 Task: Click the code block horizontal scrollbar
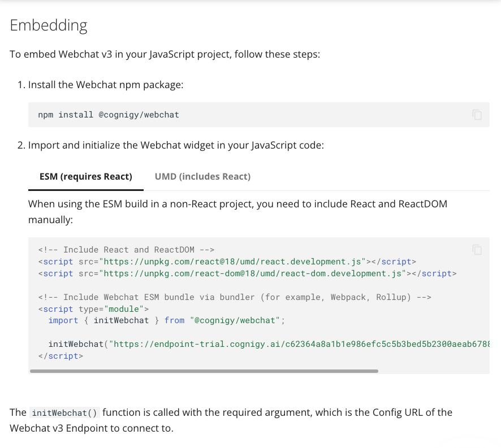tap(204, 372)
